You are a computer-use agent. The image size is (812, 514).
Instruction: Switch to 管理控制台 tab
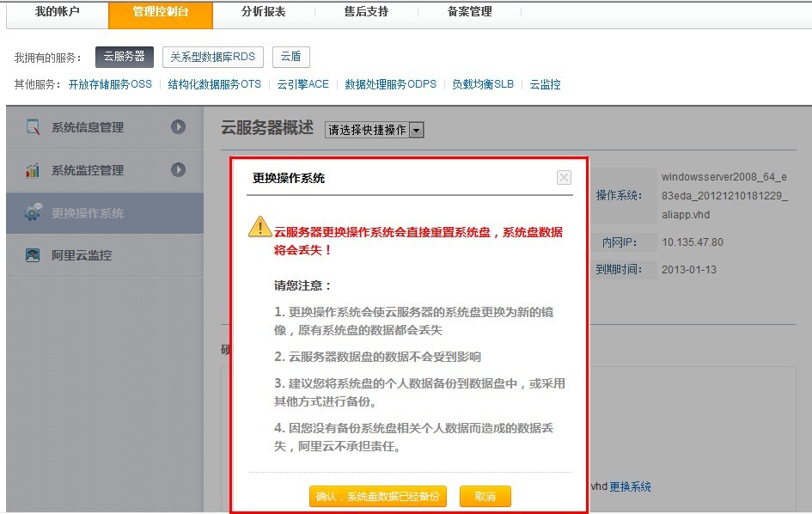(161, 14)
